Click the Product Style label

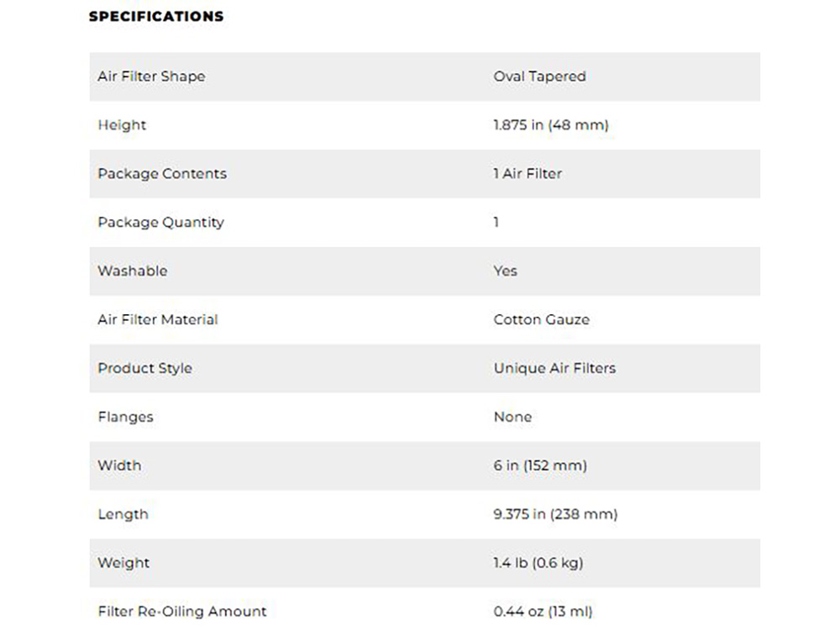pyautogui.click(x=144, y=369)
